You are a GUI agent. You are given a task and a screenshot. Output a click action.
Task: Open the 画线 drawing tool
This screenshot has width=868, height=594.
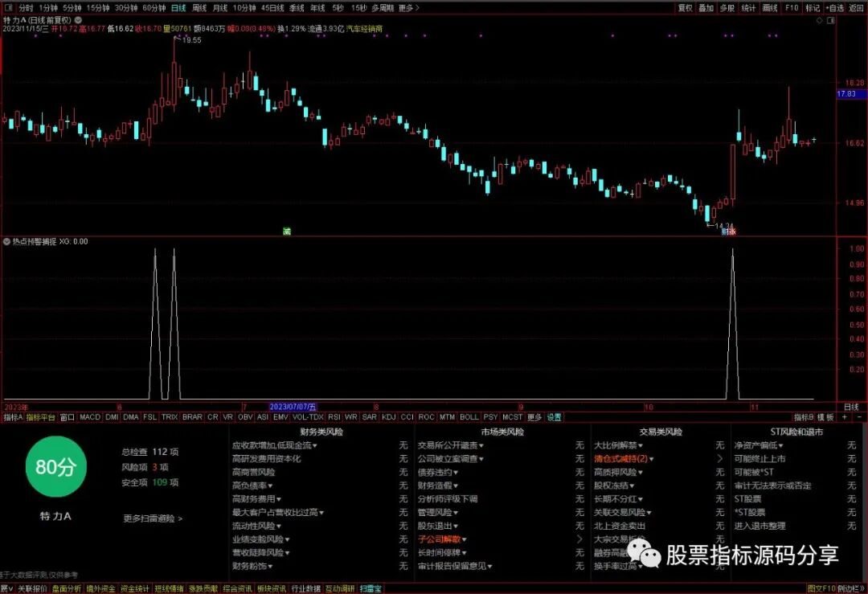tap(770, 8)
